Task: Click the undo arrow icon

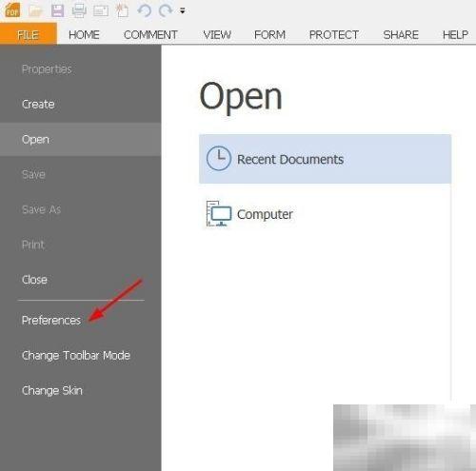Action: pos(145,10)
